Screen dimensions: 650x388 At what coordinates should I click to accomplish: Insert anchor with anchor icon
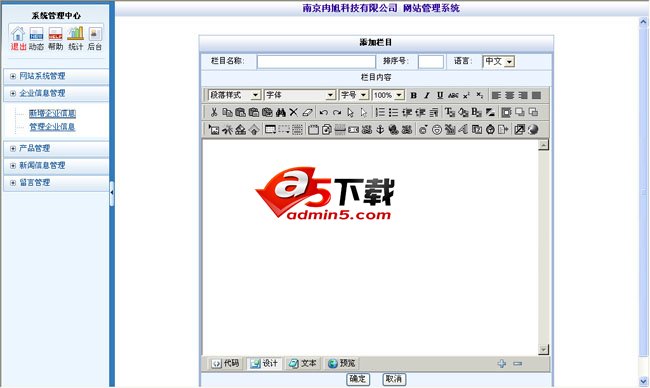[x=380, y=130]
